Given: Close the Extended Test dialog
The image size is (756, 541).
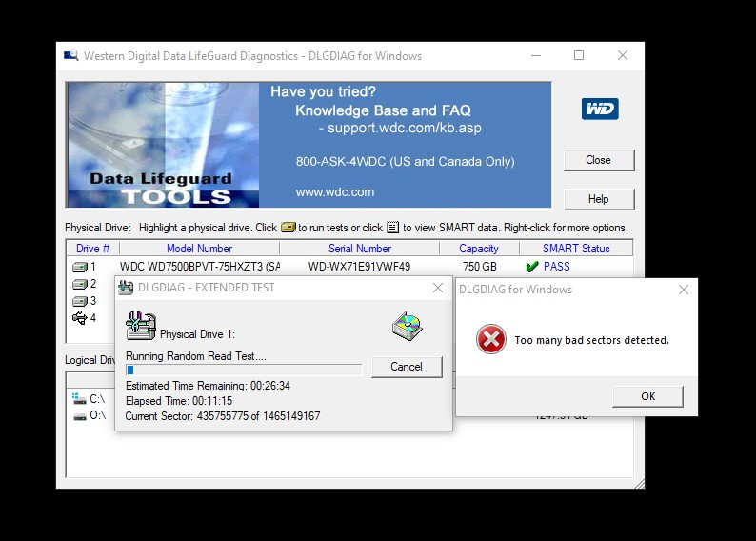Looking at the screenshot, I should coord(438,288).
